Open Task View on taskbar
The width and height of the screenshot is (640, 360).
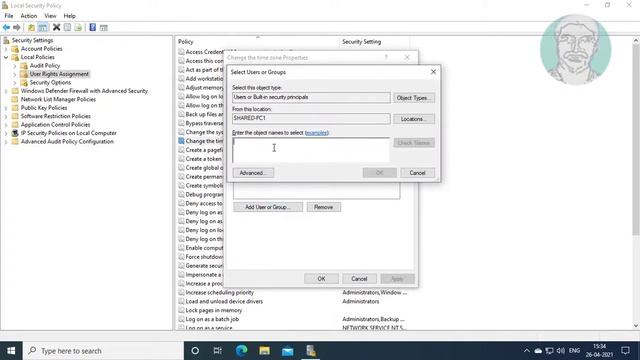point(218,351)
